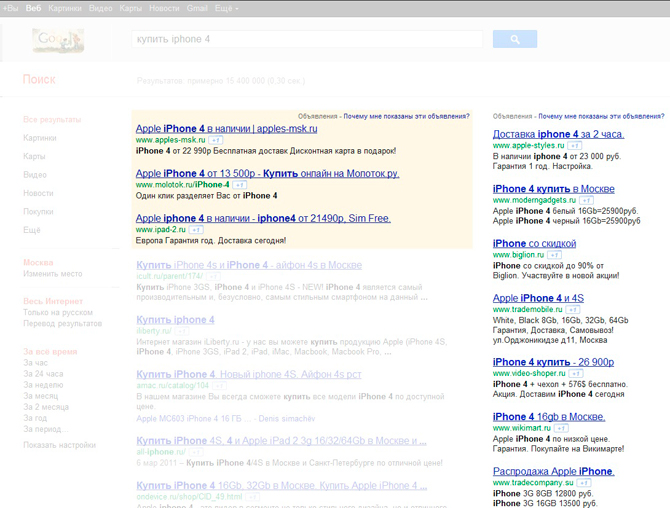Image resolution: width=670 pixels, height=508 pixels.
Task: Click the Google doodle logo
Action: coord(57,40)
